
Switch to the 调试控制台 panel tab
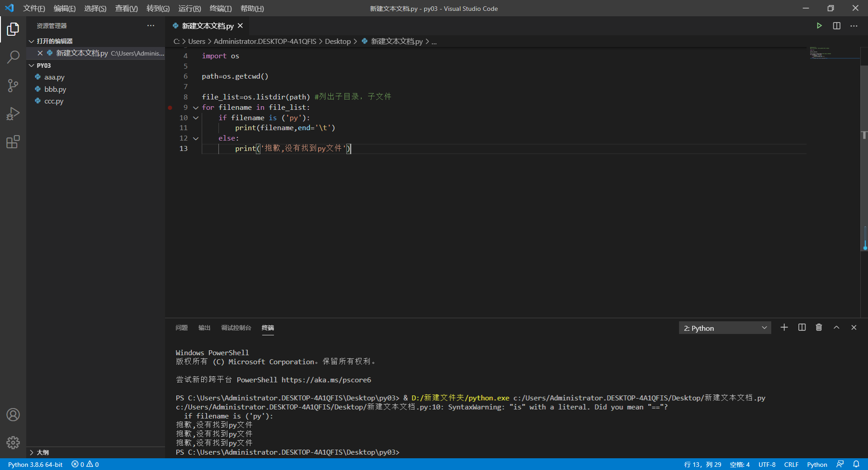[236, 328]
